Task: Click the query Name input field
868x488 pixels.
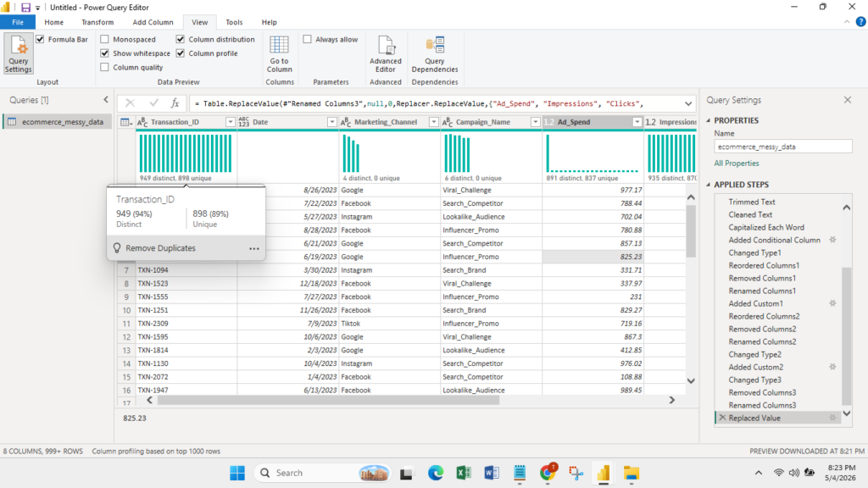Action: tap(782, 147)
